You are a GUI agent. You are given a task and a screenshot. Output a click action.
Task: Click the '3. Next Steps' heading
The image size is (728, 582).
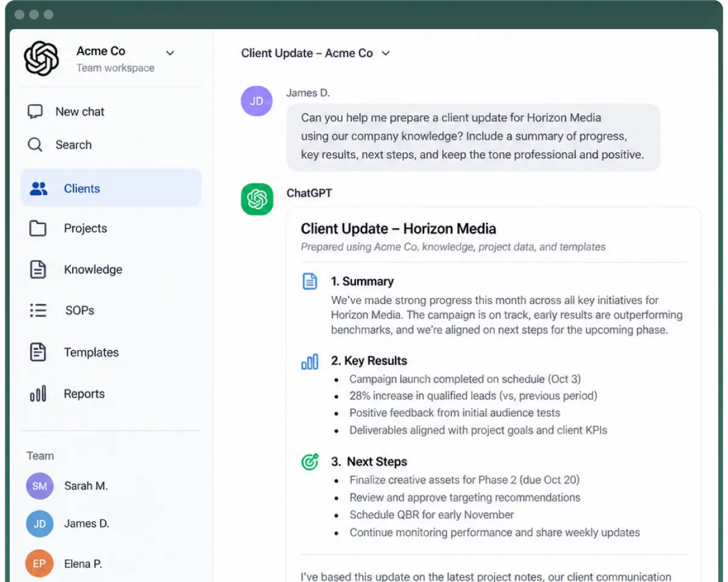(x=369, y=462)
